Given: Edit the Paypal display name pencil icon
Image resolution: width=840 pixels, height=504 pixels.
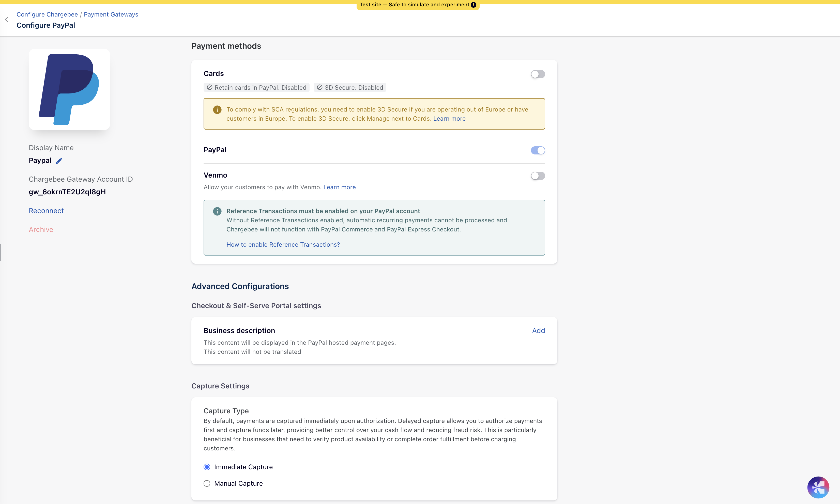Looking at the screenshot, I should [59, 161].
